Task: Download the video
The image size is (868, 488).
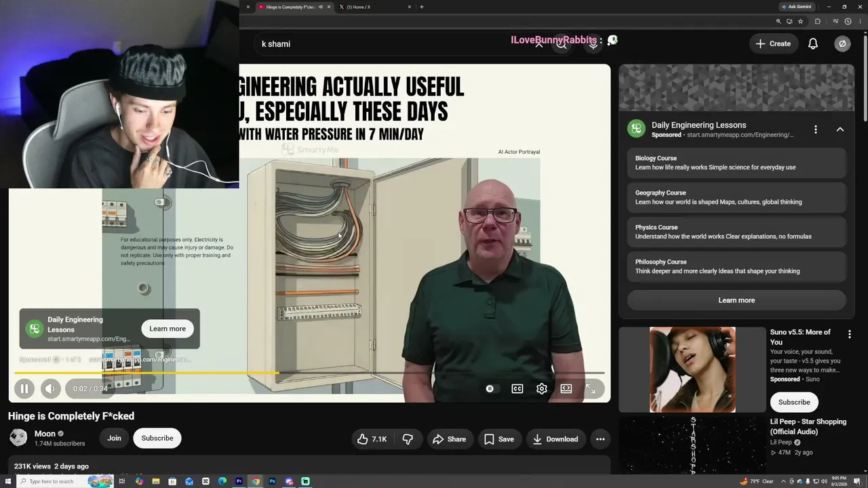Action: pos(555,439)
